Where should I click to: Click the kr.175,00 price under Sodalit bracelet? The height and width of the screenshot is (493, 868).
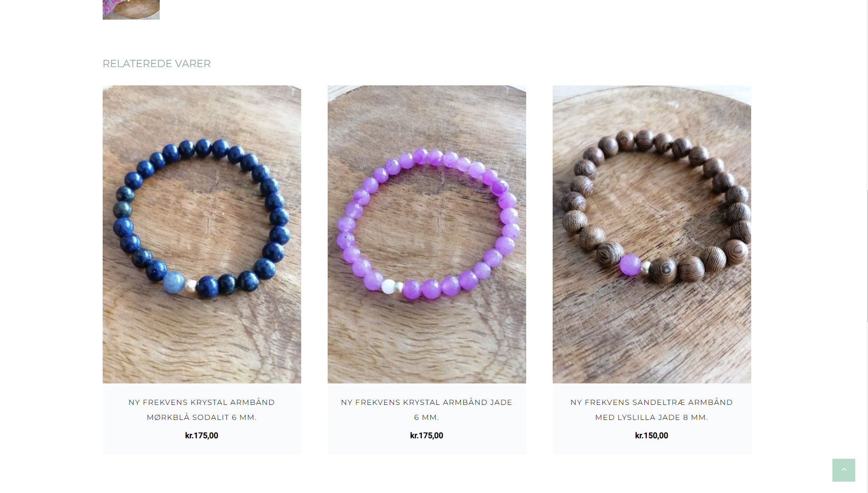tap(202, 435)
